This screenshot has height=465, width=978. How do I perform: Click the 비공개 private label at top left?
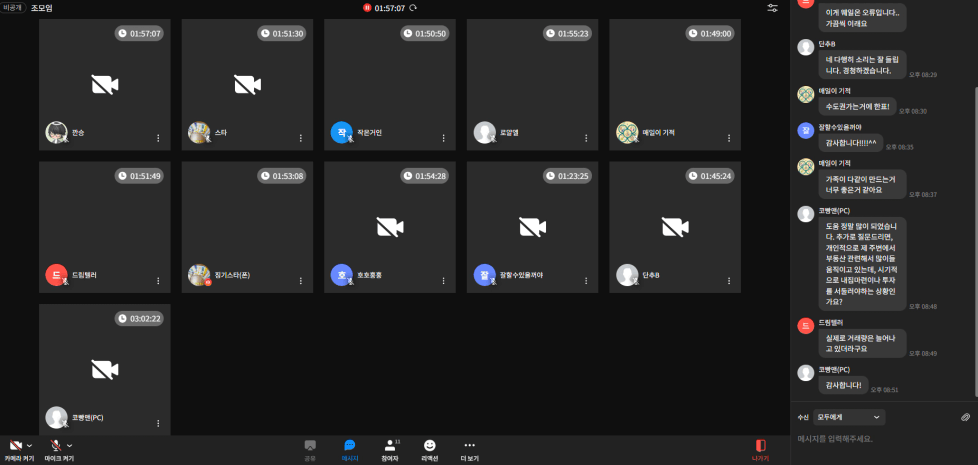coord(14,7)
